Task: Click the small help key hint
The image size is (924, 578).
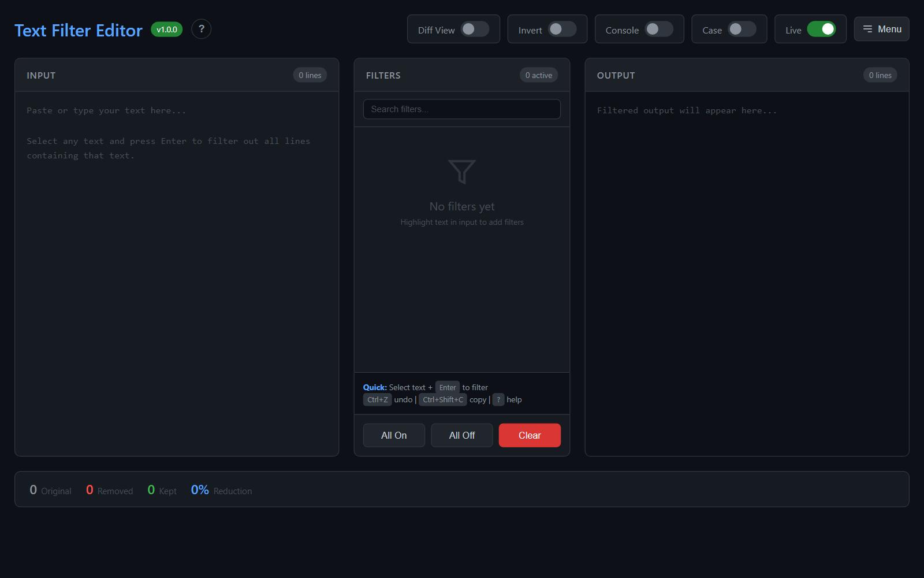Action: [498, 400]
